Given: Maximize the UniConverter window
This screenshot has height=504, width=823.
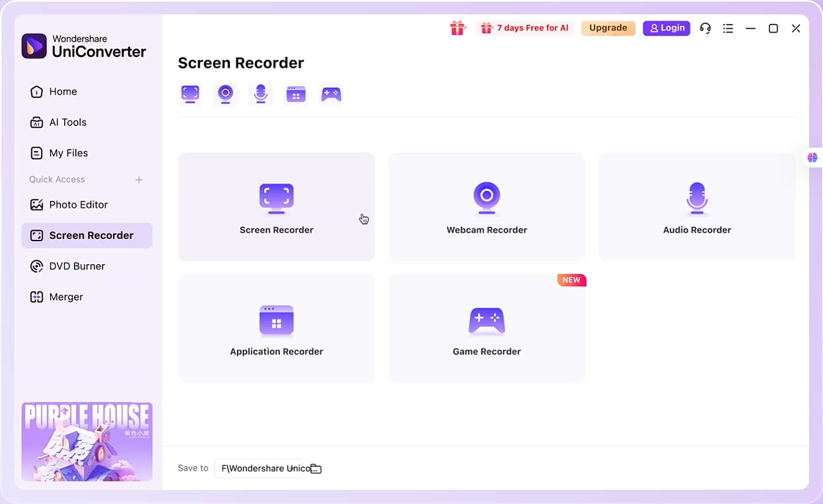Looking at the screenshot, I should point(773,28).
